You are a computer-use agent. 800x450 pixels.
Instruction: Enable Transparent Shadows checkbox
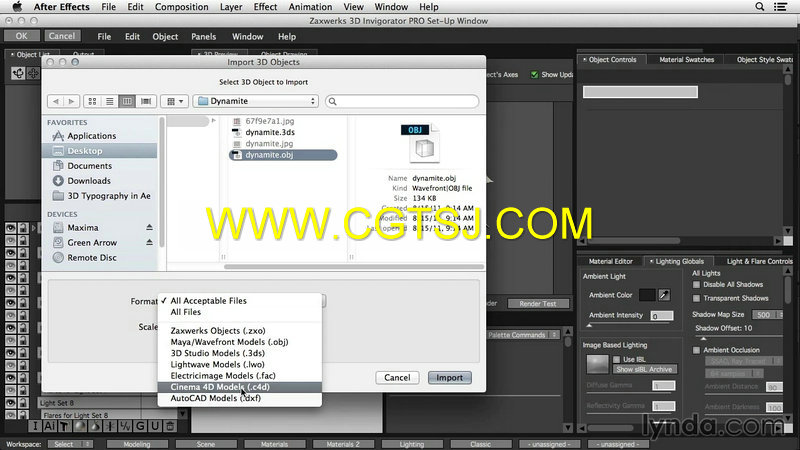pos(696,298)
